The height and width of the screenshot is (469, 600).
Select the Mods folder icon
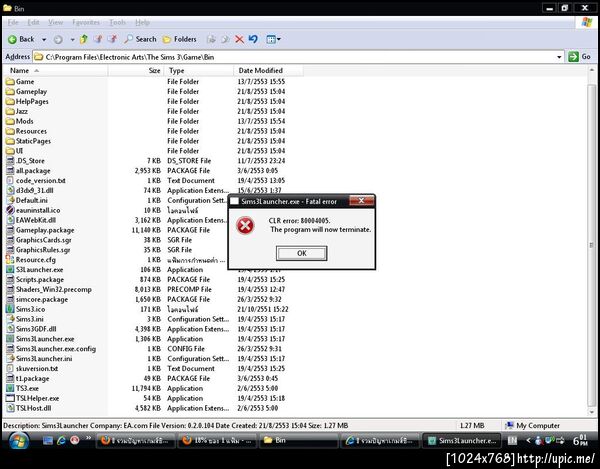coord(10,121)
